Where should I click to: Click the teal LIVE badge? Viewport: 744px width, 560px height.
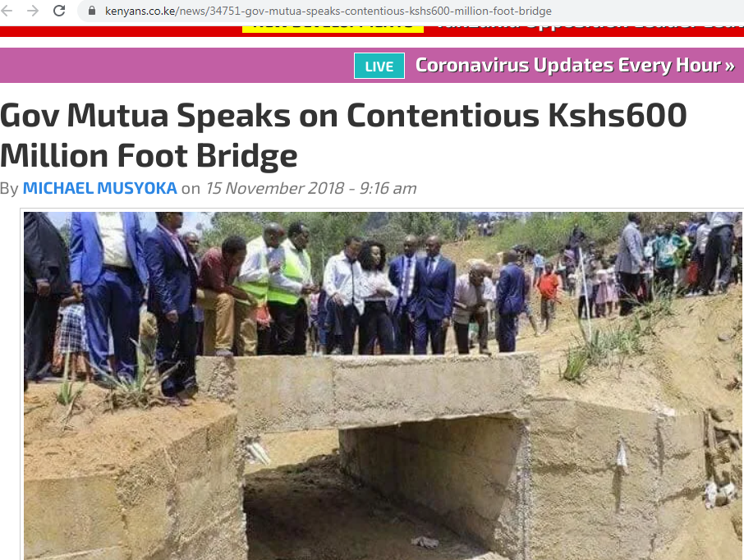(379, 66)
